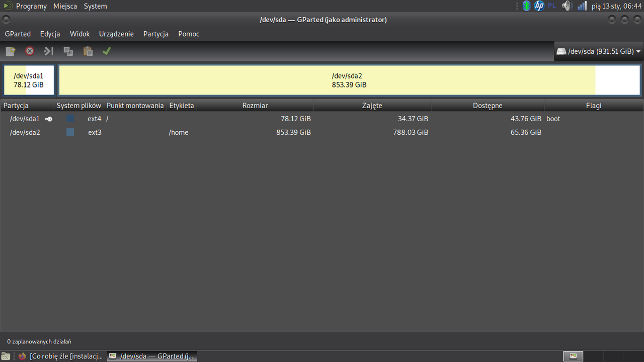Open the Urządzenie menu
The image size is (644, 362).
click(x=116, y=34)
